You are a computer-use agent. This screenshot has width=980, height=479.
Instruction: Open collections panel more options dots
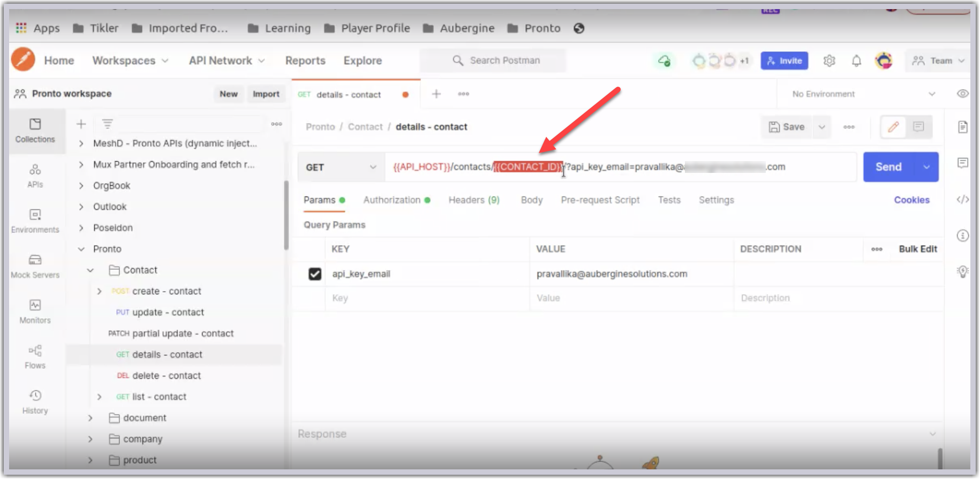point(276,124)
